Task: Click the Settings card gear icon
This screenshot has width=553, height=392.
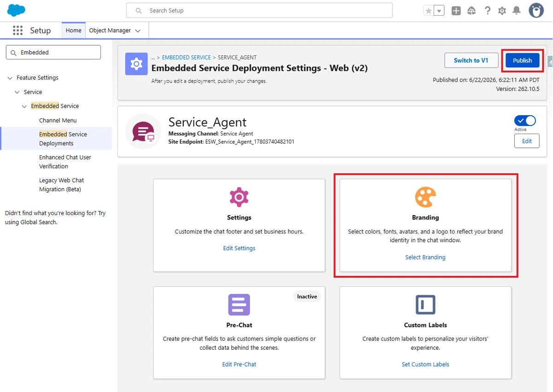Action: [x=239, y=197]
